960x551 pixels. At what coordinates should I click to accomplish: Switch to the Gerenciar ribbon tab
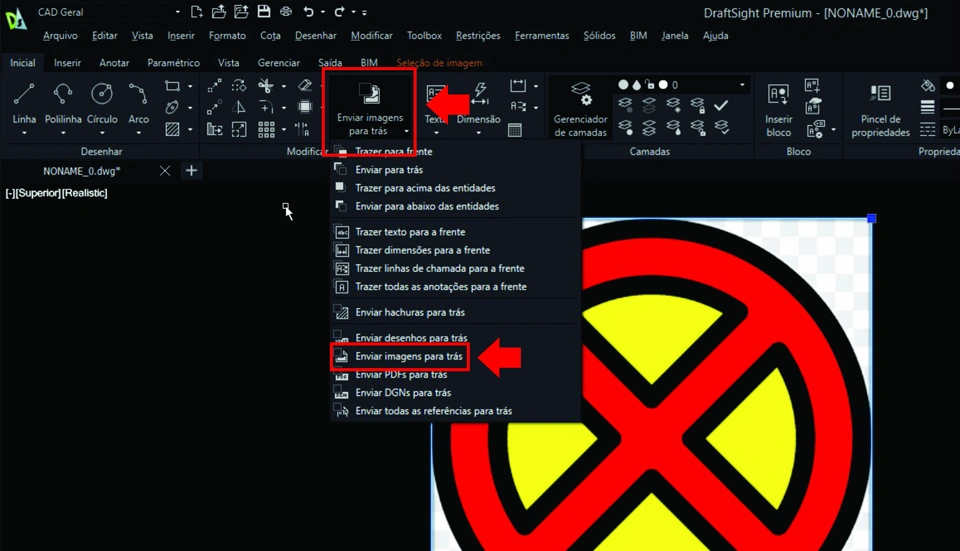pos(279,62)
